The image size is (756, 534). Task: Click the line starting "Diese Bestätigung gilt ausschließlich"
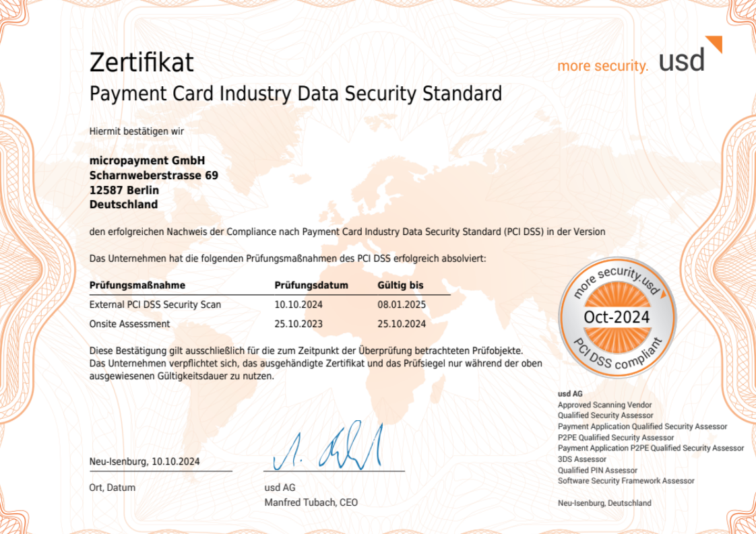point(306,351)
